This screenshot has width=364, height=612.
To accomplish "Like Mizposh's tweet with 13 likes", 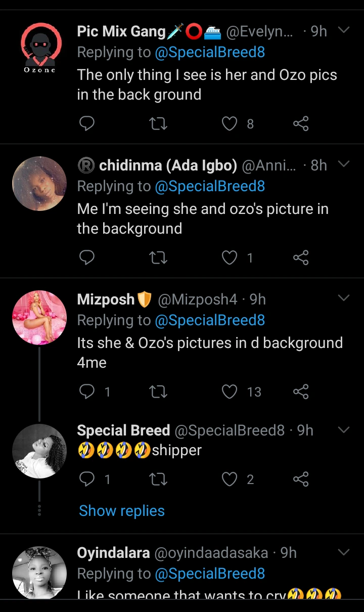I will [x=230, y=391].
